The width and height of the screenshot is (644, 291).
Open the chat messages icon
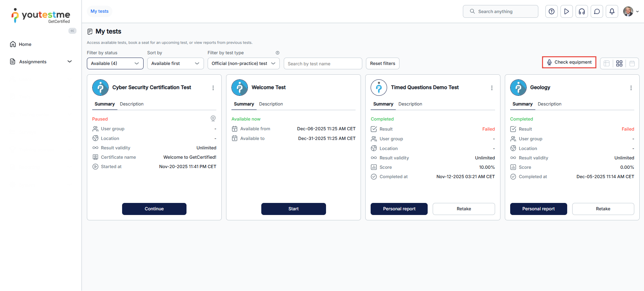[x=597, y=11]
